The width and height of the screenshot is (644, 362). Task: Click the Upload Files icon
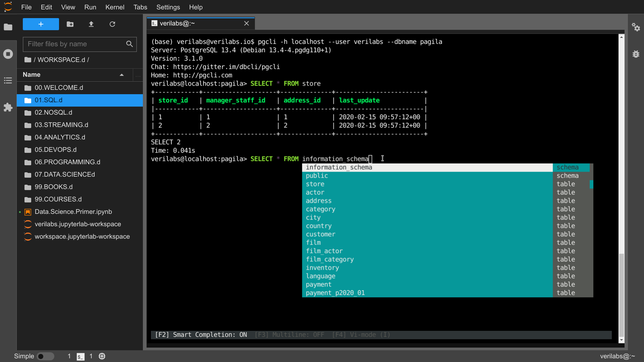pos(91,24)
